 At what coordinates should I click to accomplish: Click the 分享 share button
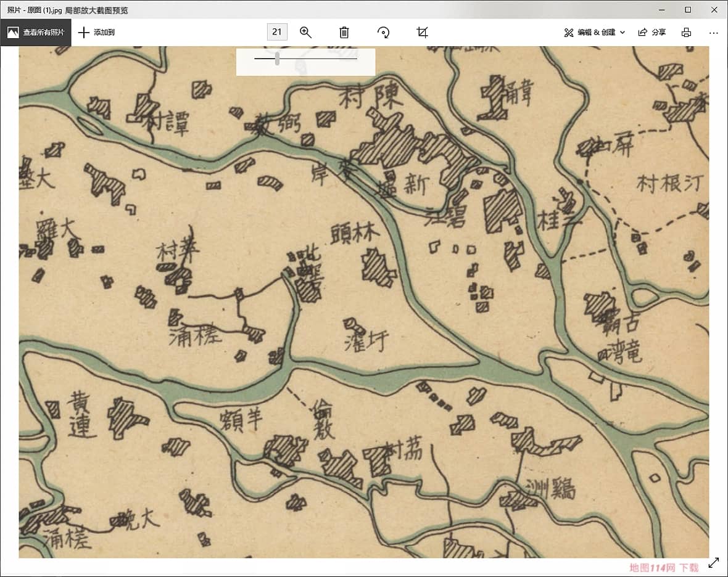point(652,33)
